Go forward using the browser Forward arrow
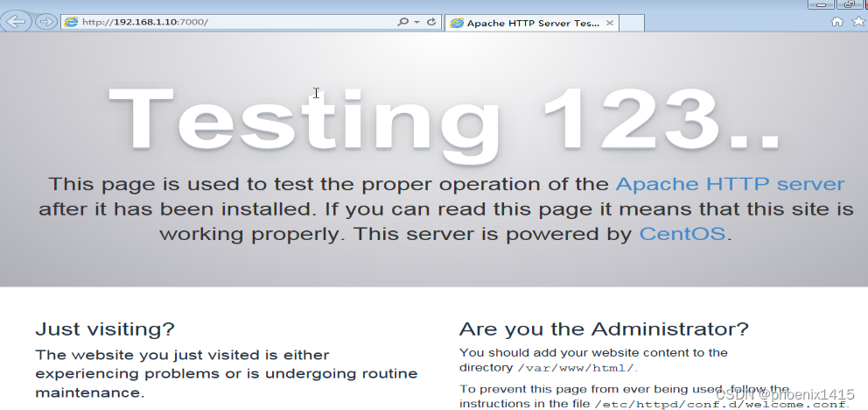 [x=46, y=22]
